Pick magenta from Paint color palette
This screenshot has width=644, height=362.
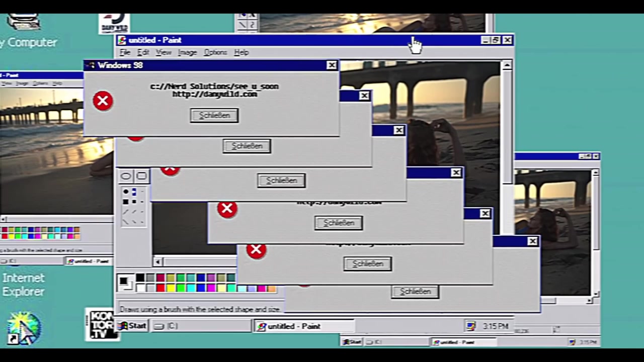[211, 288]
